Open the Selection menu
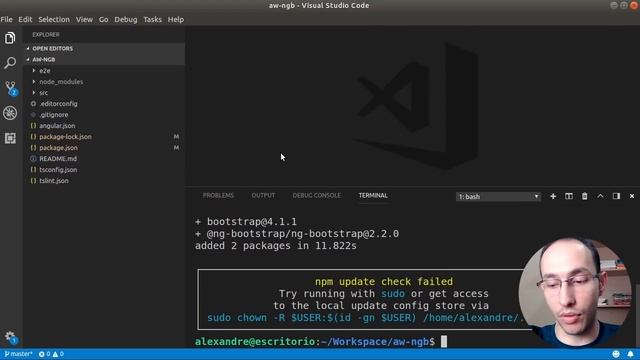The image size is (640, 360). pyautogui.click(x=54, y=20)
